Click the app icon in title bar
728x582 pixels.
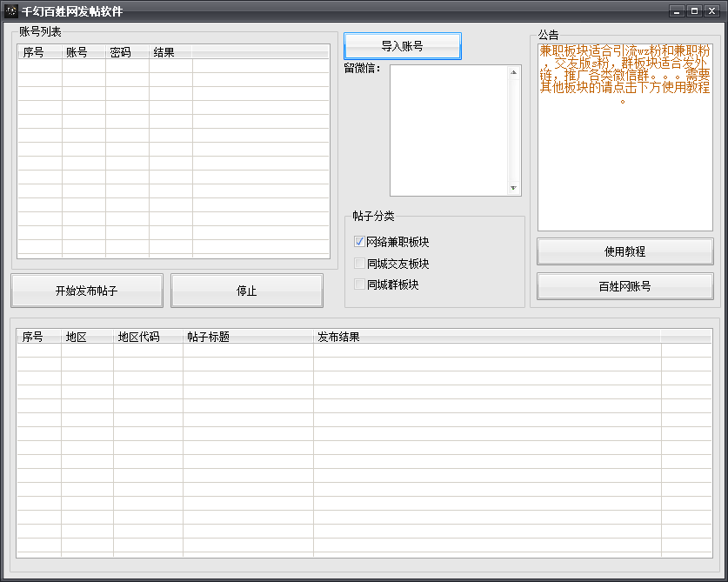12,11
